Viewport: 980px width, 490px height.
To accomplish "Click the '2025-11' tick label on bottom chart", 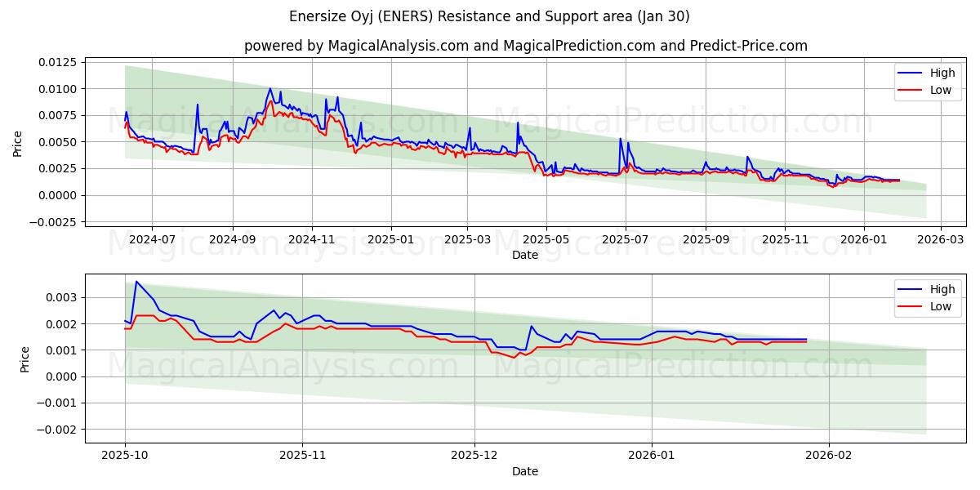I will click(x=302, y=457).
